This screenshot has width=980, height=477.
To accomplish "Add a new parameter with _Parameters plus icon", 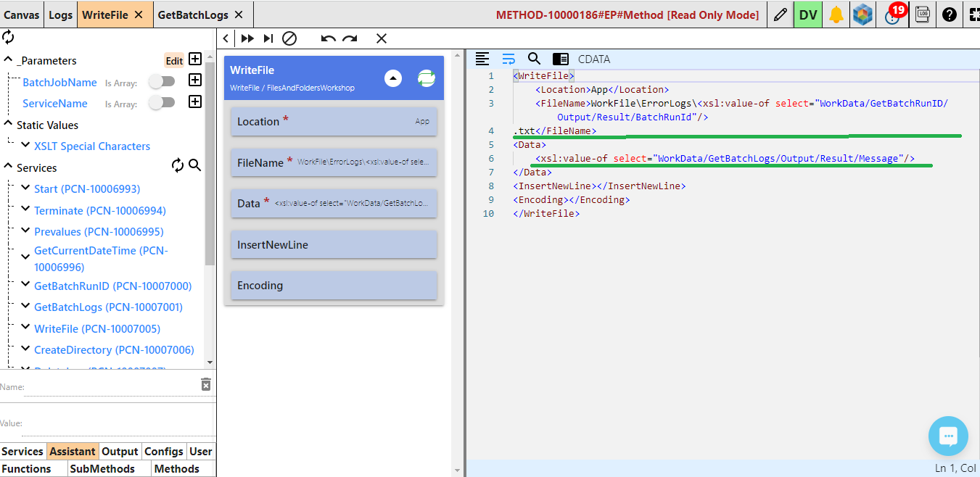I will [x=195, y=59].
